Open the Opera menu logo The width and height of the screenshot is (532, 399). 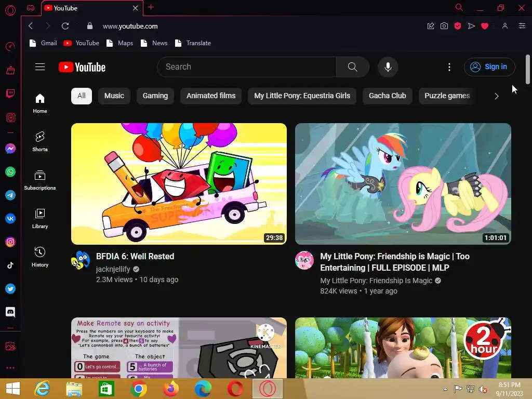coord(10,10)
